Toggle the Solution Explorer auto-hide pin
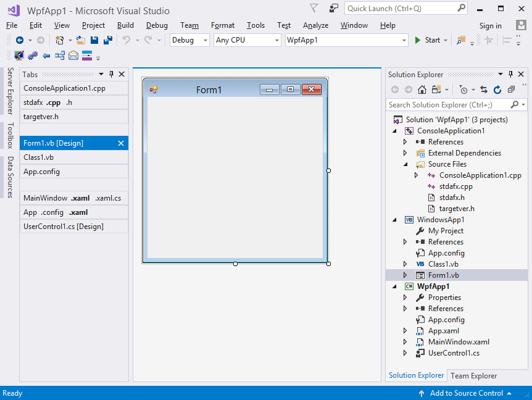Image resolution: width=532 pixels, height=400 pixels. tap(510, 75)
